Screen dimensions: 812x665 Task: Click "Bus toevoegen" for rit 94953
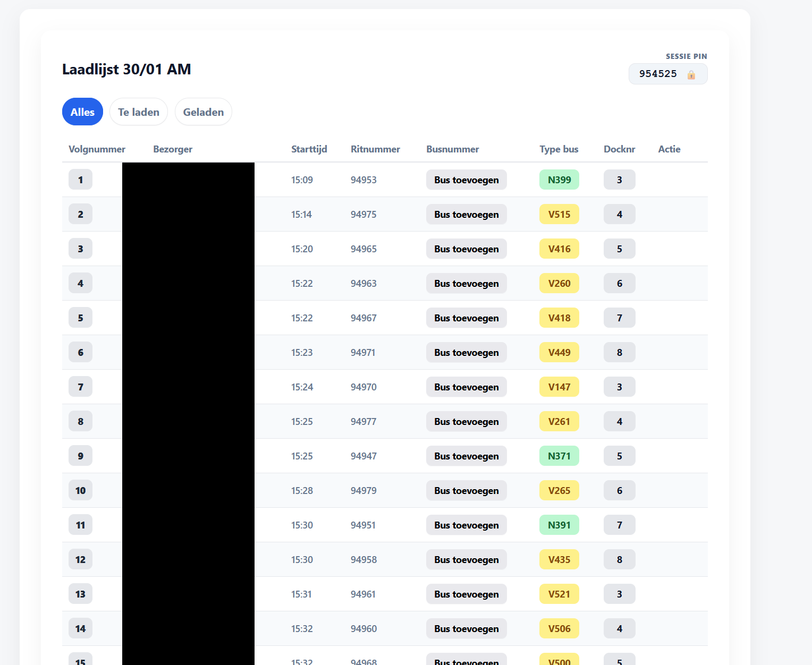(x=466, y=180)
